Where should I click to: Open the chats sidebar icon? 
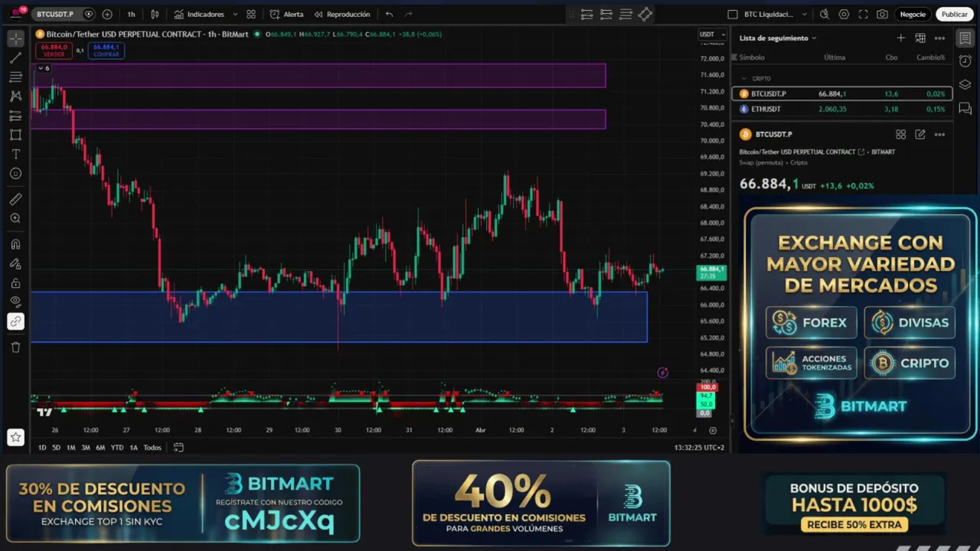point(965,109)
